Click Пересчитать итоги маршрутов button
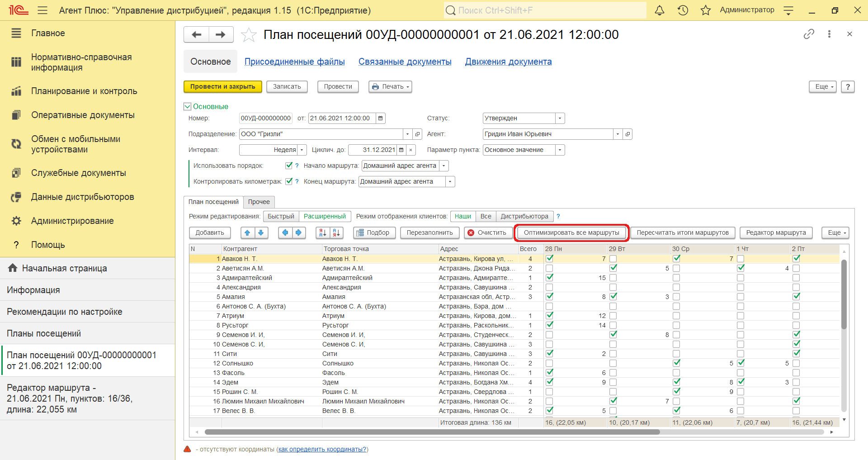The image size is (868, 460). 683,233
